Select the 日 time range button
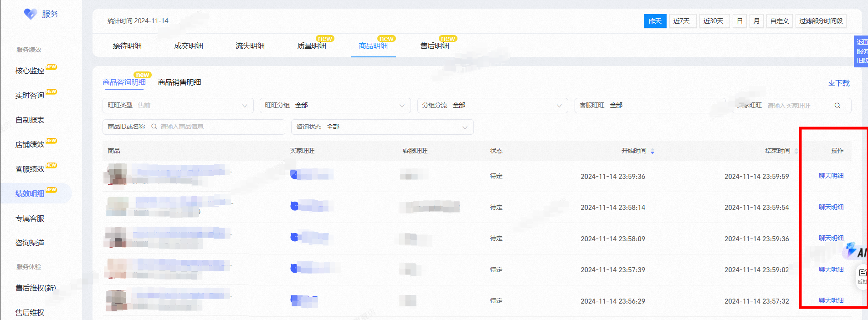The height and width of the screenshot is (320, 868). (740, 21)
